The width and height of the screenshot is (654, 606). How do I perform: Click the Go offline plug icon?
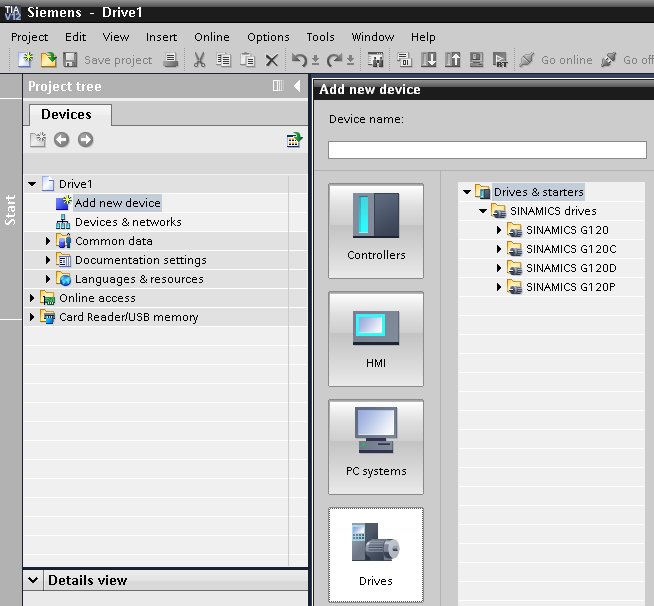609,60
